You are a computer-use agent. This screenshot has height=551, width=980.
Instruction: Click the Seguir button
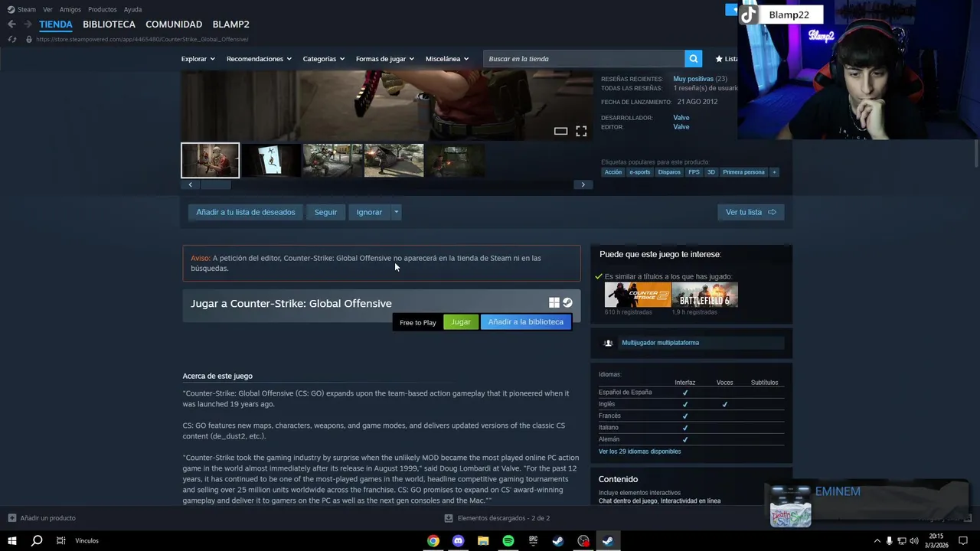click(x=325, y=212)
